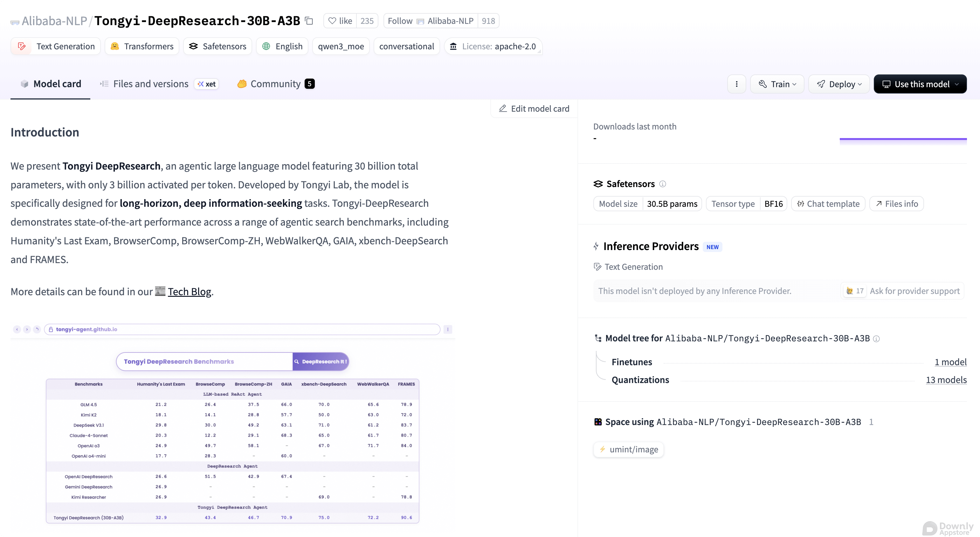Click the downloads last month chart
This screenshot has width=980, height=537.
point(903,141)
